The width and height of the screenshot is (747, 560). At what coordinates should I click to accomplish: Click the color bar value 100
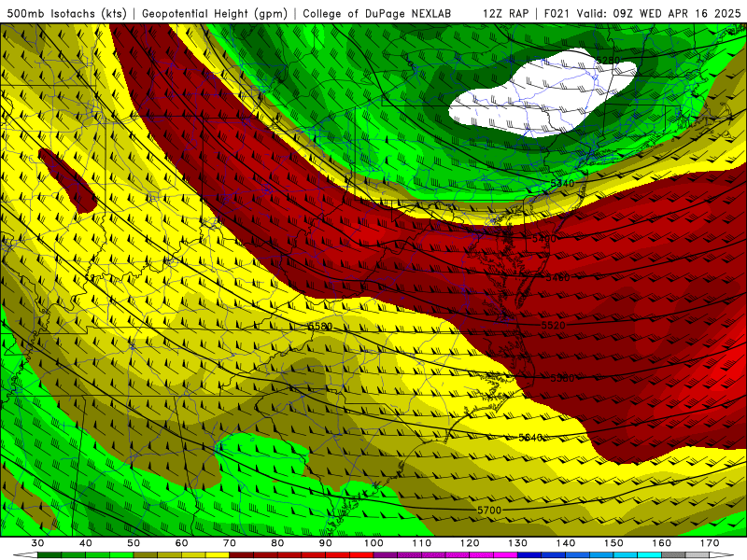(x=373, y=543)
